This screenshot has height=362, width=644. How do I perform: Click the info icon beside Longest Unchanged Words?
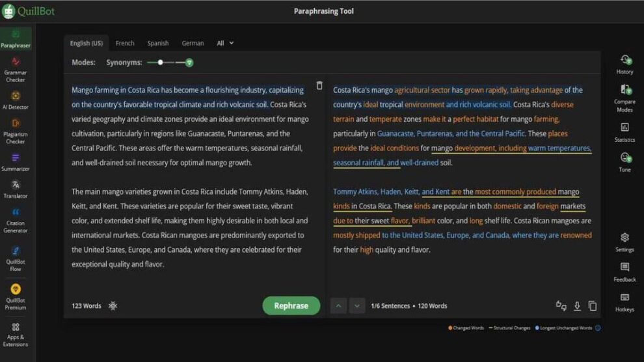(598, 328)
